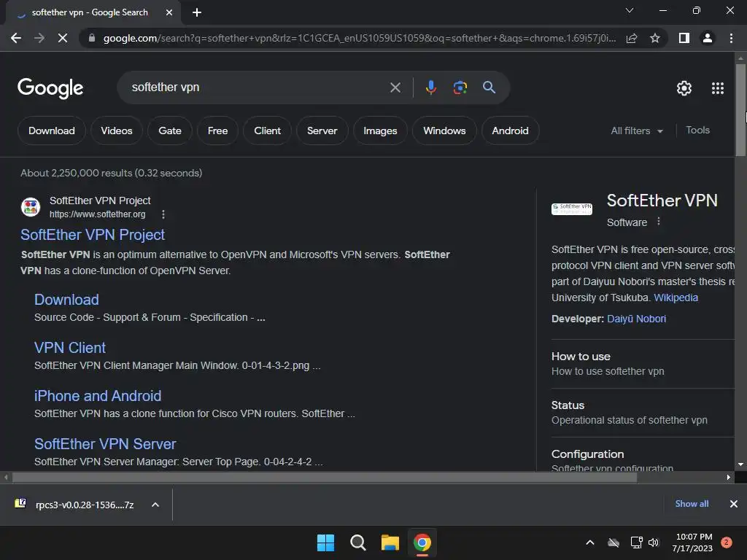The width and height of the screenshot is (747, 560).
Task: Click the browser forward arrow
Action: tap(39, 38)
